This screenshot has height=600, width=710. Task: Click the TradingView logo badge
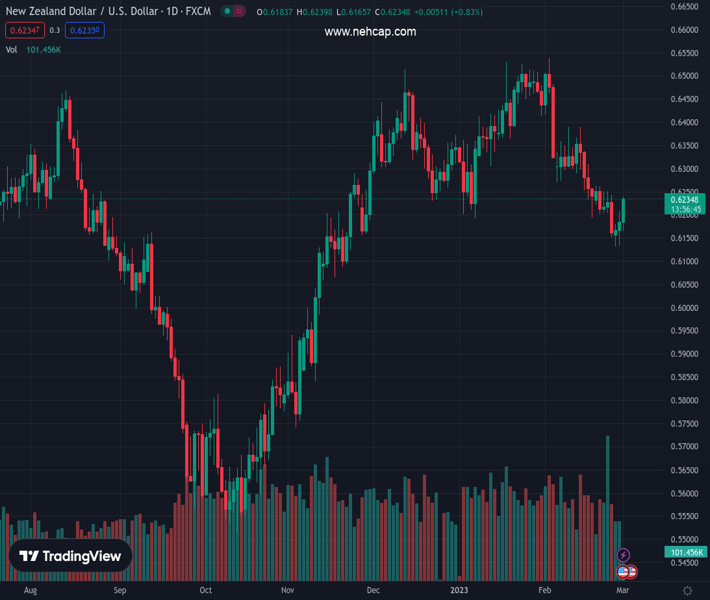(x=71, y=556)
